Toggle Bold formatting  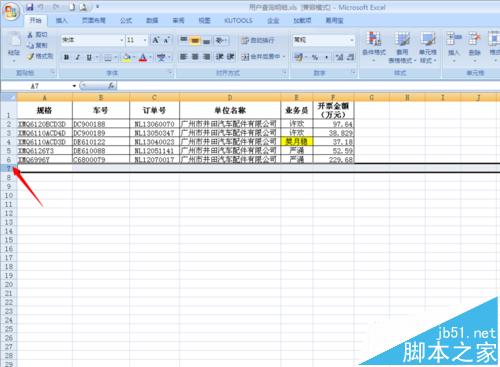(66, 58)
